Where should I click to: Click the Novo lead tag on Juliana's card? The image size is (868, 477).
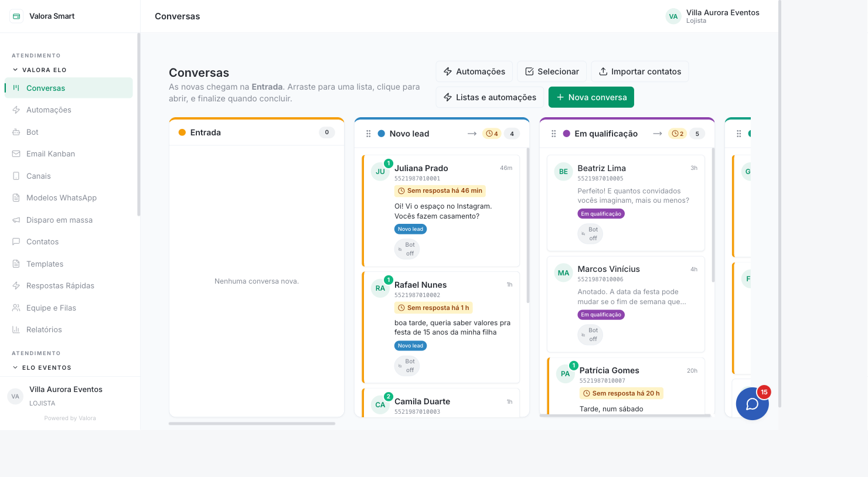410,229
